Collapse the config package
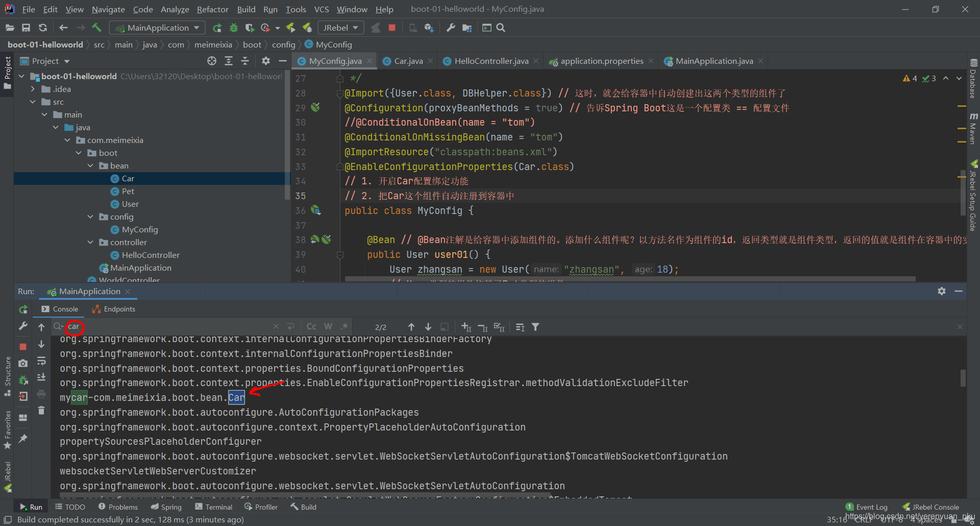This screenshot has height=526, width=980. pos(90,217)
